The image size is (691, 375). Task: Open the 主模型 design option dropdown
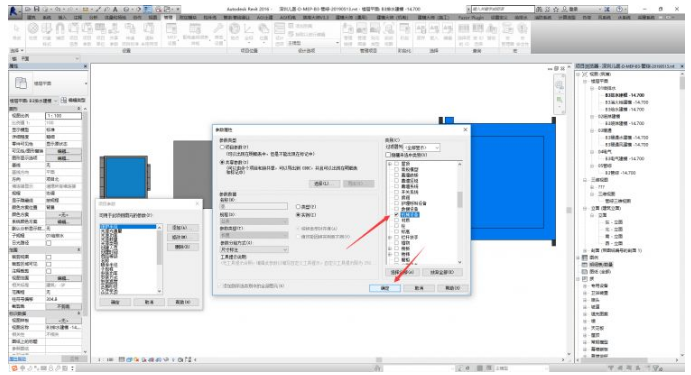tap(313, 43)
